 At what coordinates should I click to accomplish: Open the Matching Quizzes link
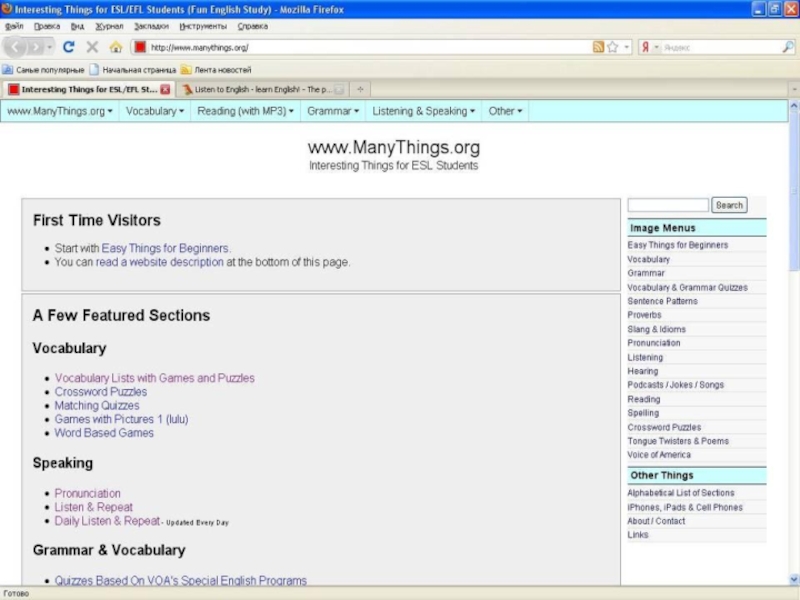97,406
